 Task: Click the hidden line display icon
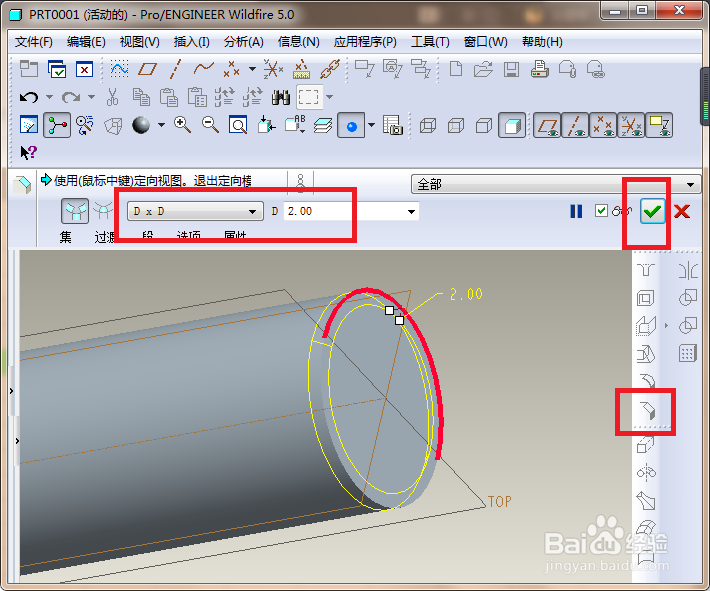(456, 125)
